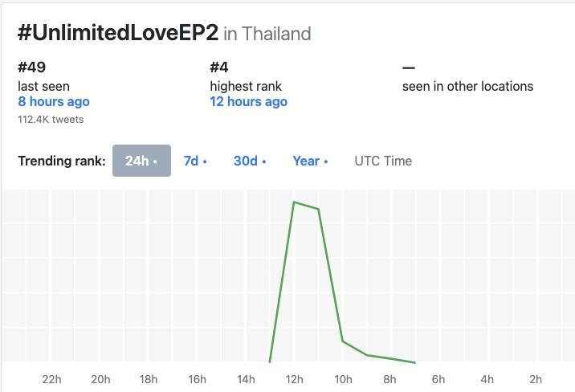Click the #UnlimitedLoveEP2 hashtag title
Image resolution: width=575 pixels, height=392 pixels.
tap(118, 33)
